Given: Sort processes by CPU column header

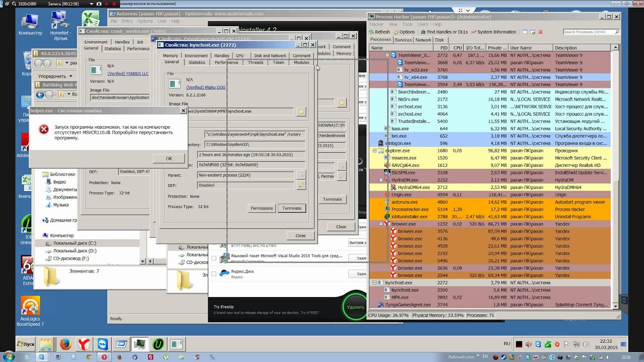Looking at the screenshot, I should pyautogui.click(x=457, y=48).
